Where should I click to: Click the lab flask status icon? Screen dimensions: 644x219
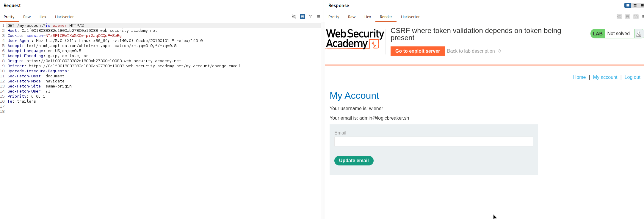click(639, 34)
